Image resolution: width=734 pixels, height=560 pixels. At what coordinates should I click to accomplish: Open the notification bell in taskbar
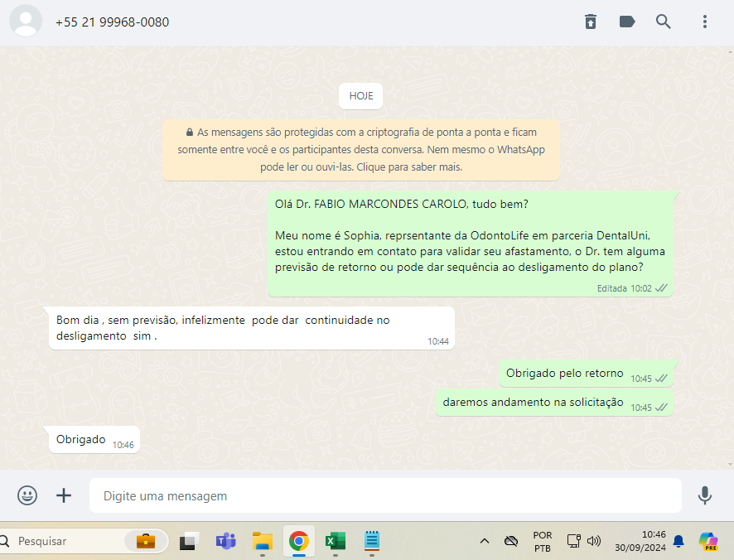pyautogui.click(x=678, y=541)
